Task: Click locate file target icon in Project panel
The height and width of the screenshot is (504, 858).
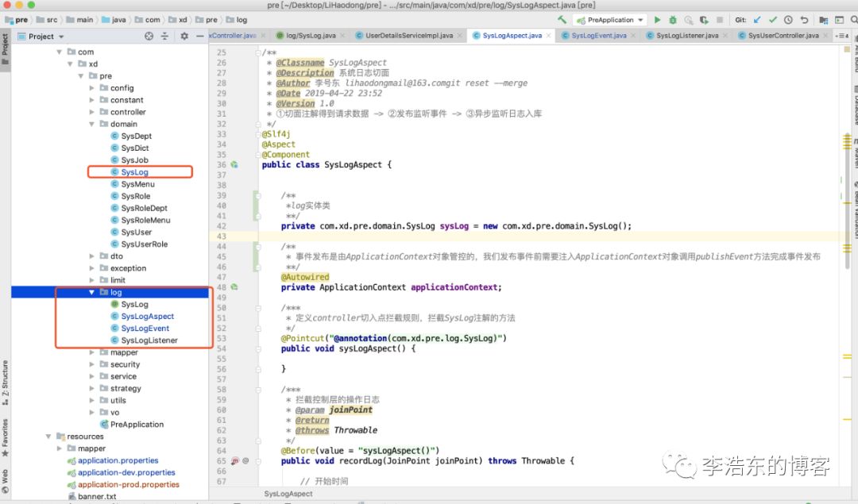Action: point(149,36)
